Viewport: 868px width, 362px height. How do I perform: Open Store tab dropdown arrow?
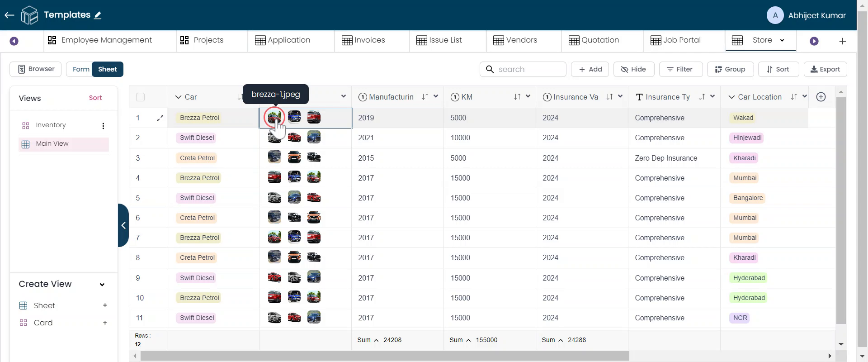click(x=782, y=40)
